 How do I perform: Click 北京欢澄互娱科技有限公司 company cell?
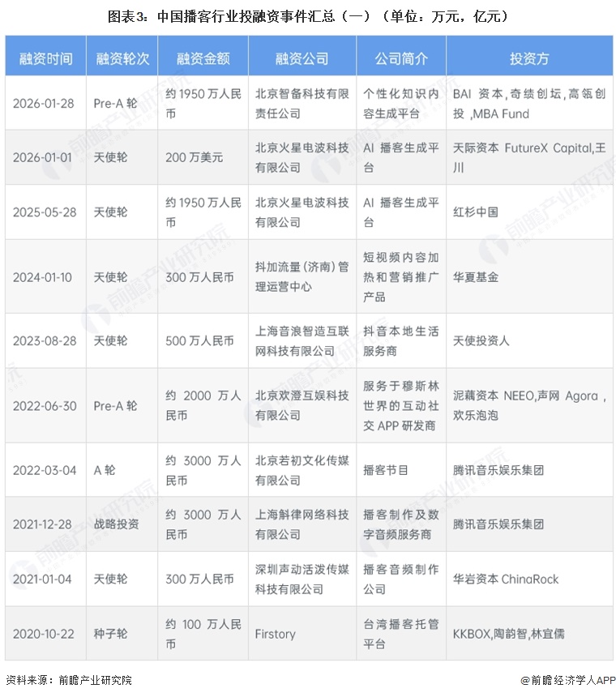302,406
